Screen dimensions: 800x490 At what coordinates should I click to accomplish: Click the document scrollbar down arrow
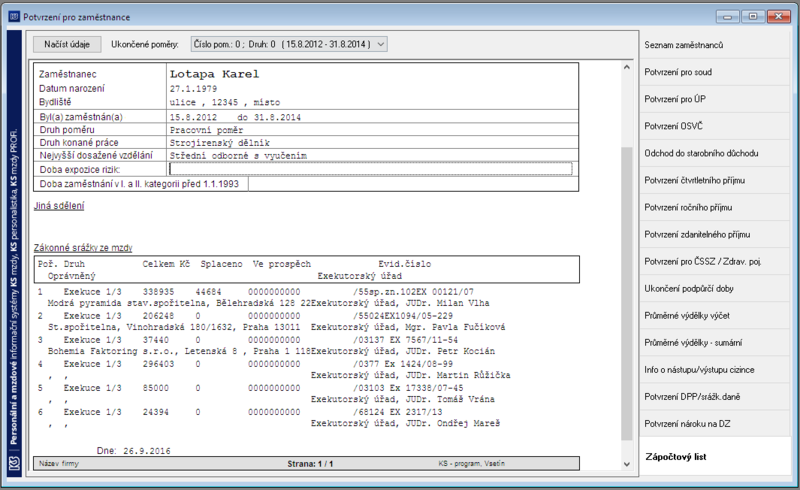(627, 464)
